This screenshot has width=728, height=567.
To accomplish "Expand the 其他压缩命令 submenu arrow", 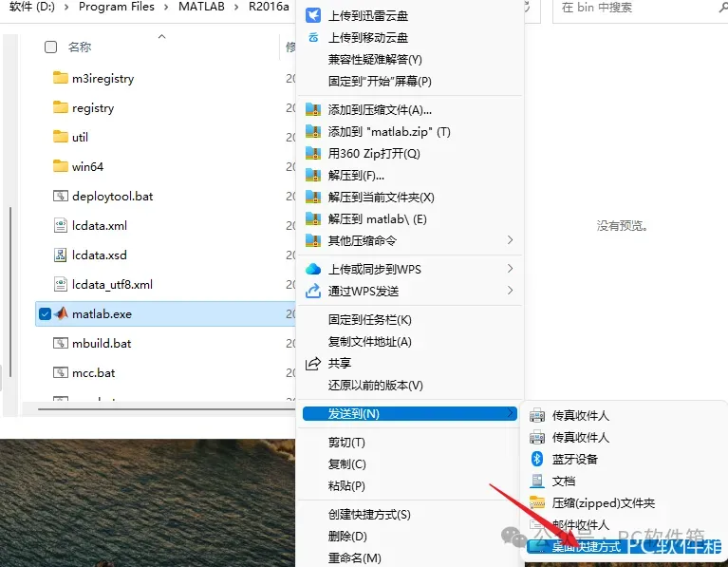I will pos(510,240).
